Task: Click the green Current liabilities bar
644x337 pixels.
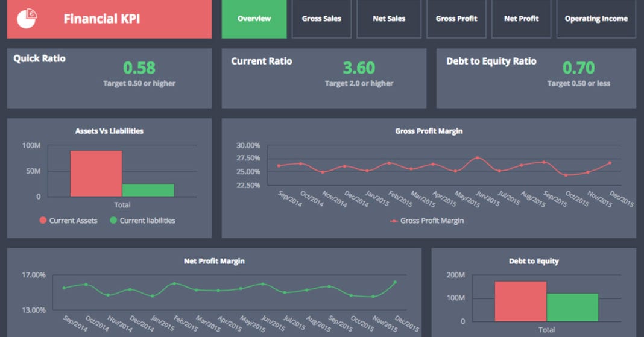Action: tap(148, 190)
